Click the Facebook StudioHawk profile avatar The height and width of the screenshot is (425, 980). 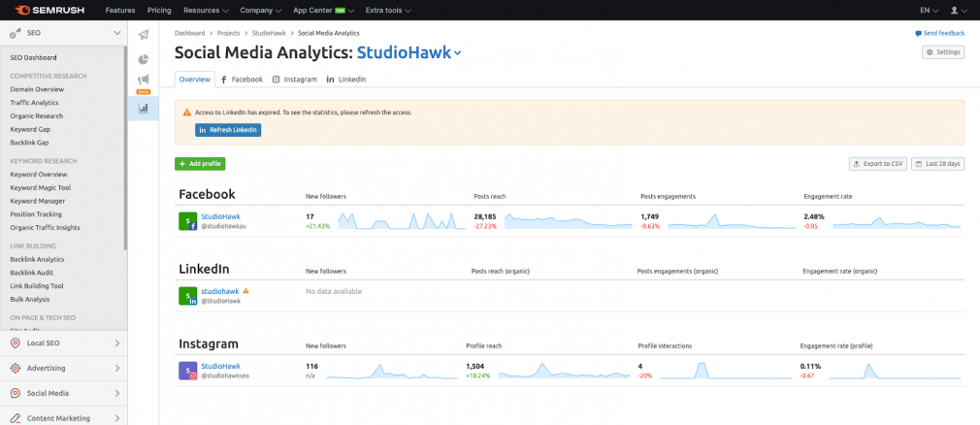pyautogui.click(x=188, y=220)
